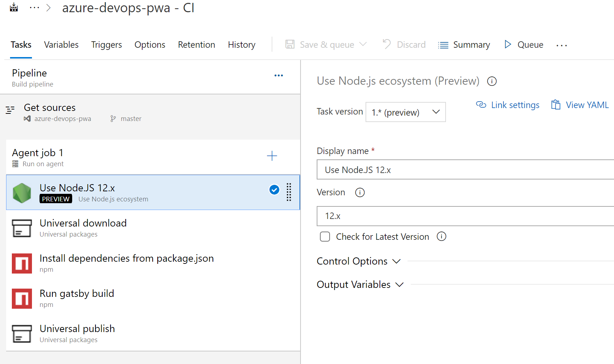Click the Universal download package icon
The image size is (614, 364).
pos(22,228)
